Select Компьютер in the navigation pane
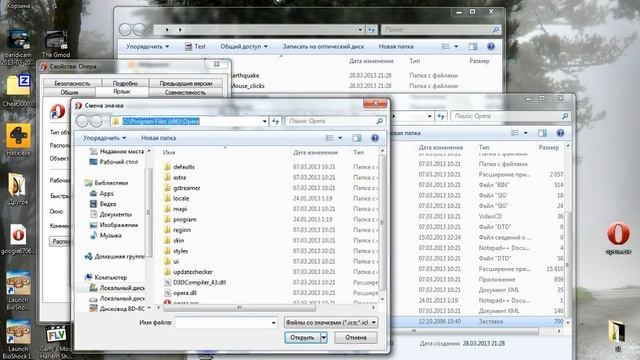The image size is (640, 360). [106, 278]
